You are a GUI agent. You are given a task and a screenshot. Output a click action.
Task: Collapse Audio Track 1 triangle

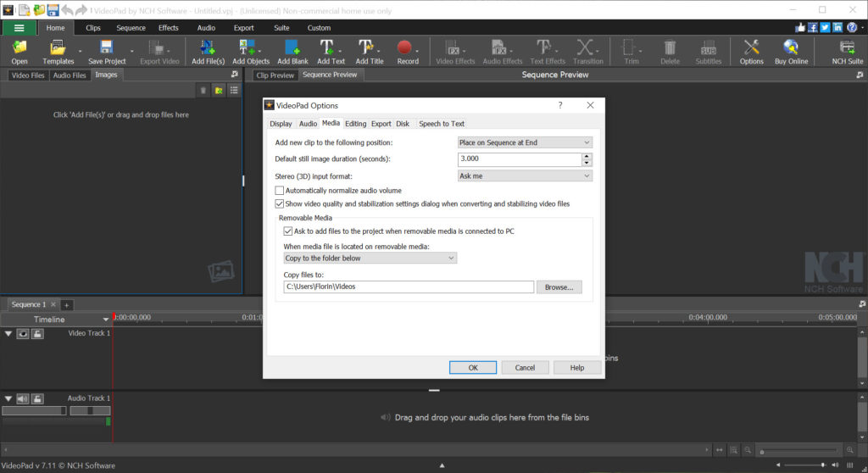(8, 398)
